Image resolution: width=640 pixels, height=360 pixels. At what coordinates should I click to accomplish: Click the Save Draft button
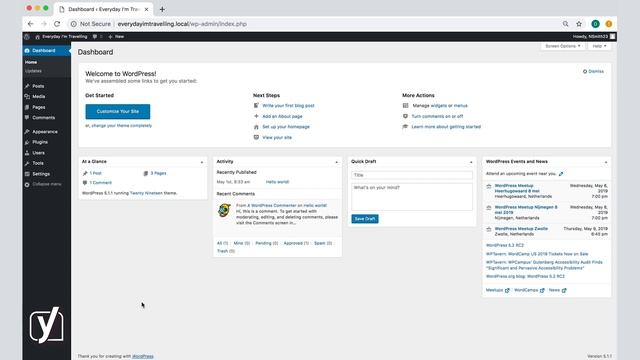pyautogui.click(x=364, y=219)
